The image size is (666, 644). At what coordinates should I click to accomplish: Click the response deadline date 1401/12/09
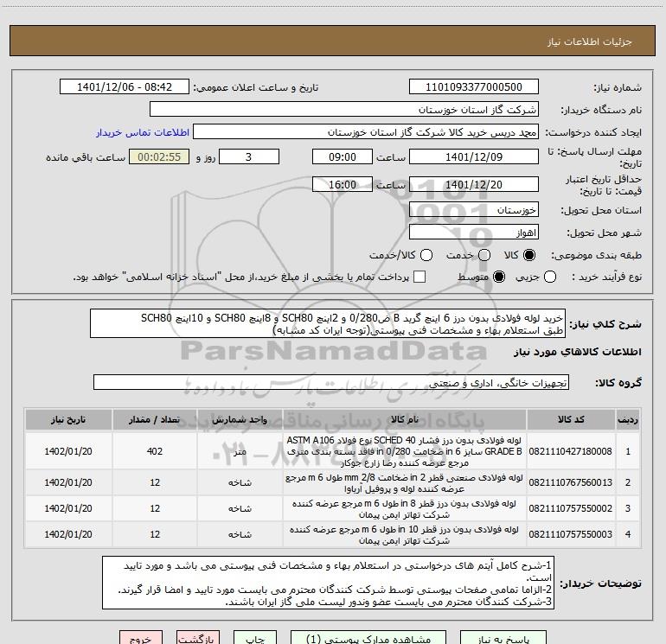click(x=474, y=157)
